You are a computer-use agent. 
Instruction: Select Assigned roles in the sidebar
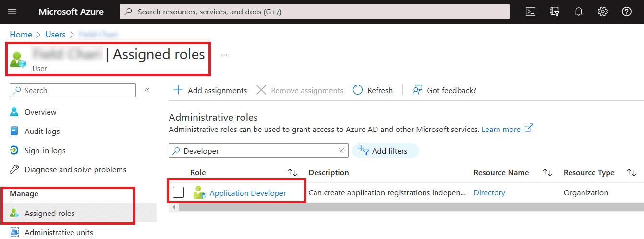point(49,213)
